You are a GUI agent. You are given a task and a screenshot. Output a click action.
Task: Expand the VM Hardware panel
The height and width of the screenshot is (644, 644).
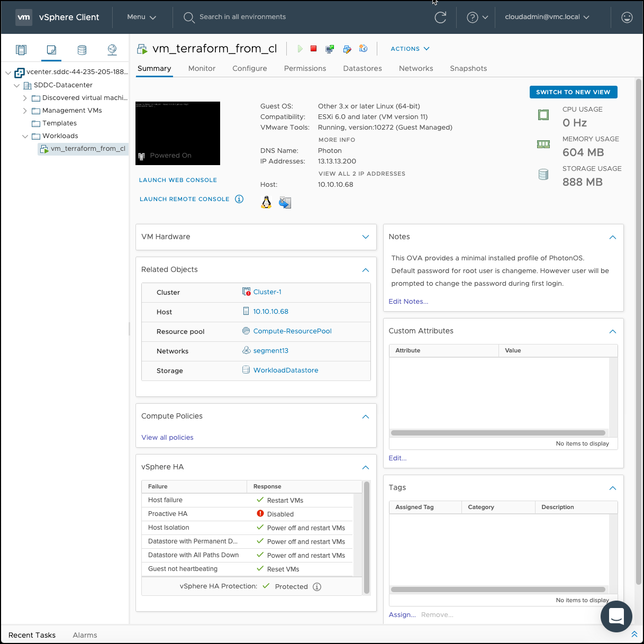click(x=365, y=237)
